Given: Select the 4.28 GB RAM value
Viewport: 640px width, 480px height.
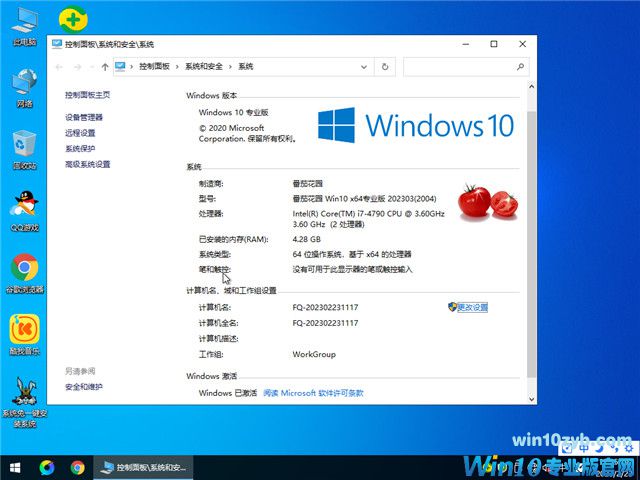Looking at the screenshot, I should click(x=307, y=239).
